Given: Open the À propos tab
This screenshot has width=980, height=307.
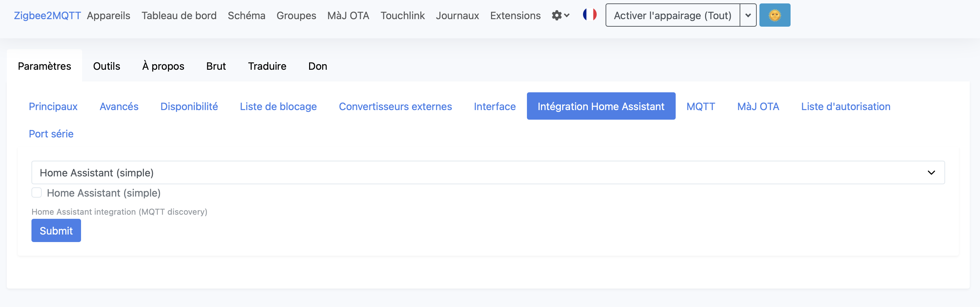Looking at the screenshot, I should [x=163, y=66].
